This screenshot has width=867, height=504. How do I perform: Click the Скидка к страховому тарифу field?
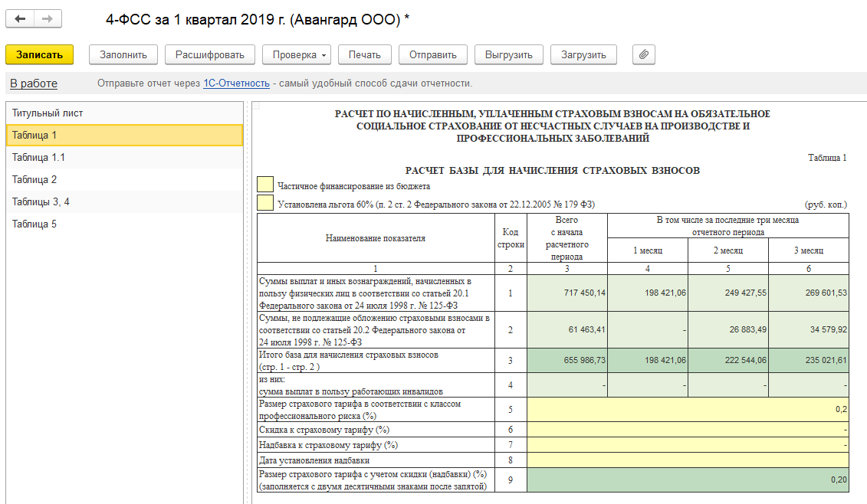pos(688,430)
